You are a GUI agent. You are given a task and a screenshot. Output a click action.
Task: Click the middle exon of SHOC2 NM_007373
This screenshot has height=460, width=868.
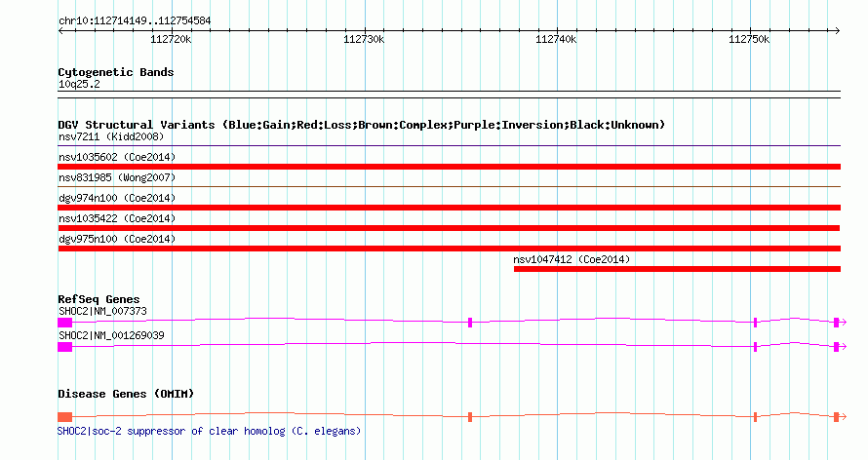pyautogui.click(x=470, y=323)
